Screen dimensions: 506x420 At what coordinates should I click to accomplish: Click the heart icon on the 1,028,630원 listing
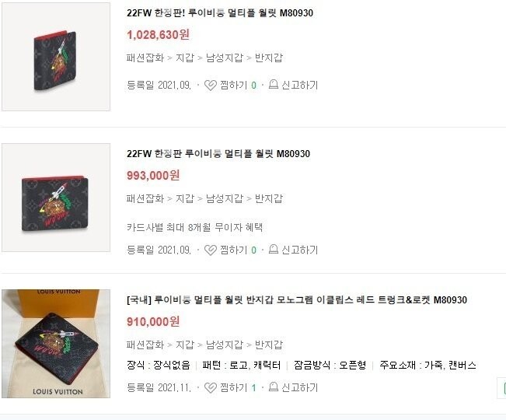click(x=211, y=86)
